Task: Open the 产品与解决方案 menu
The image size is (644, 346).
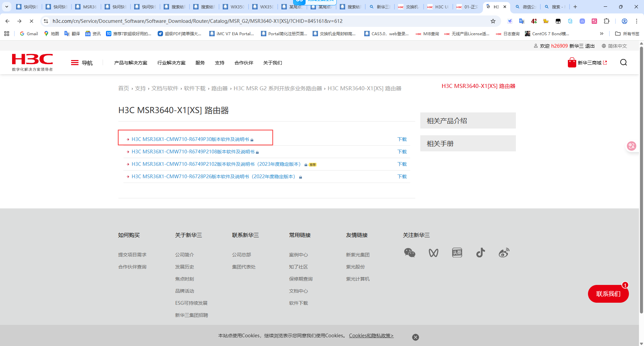Action: coord(131,63)
